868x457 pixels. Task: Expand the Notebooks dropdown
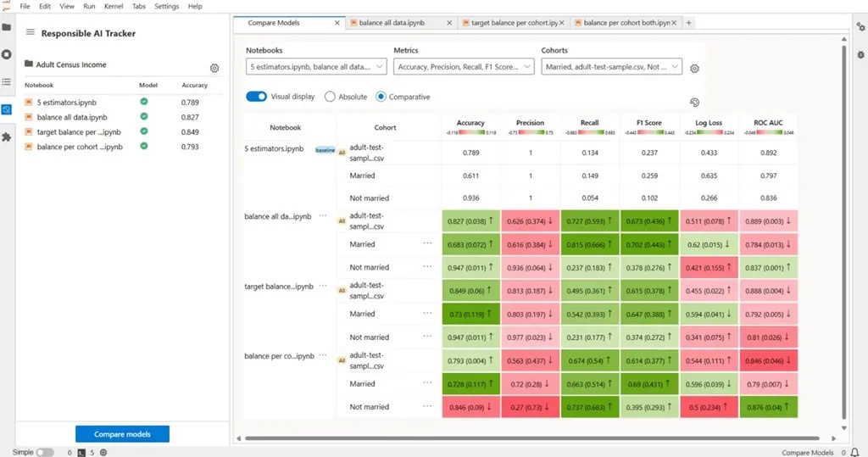tap(316, 66)
